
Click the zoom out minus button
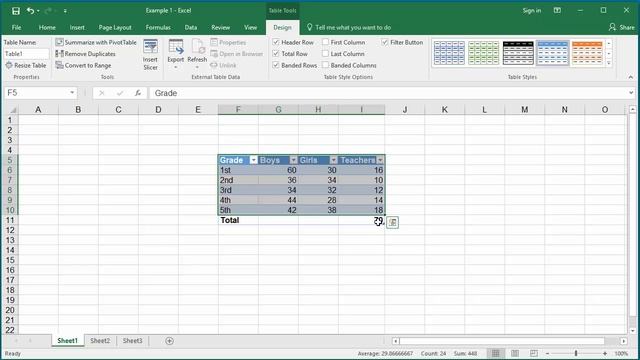click(548, 353)
